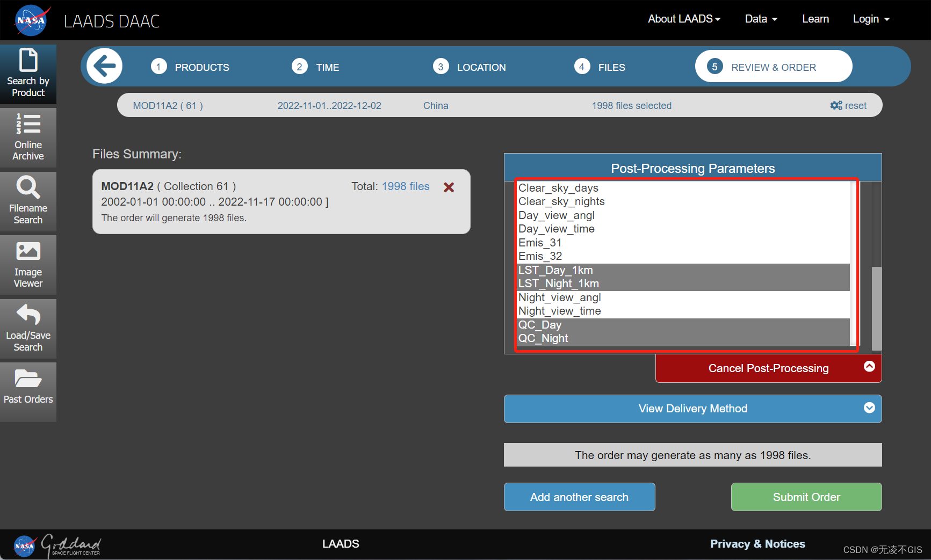Image resolution: width=931 pixels, height=560 pixels.
Task: Select Night_view_angl parameter
Action: pos(683,297)
